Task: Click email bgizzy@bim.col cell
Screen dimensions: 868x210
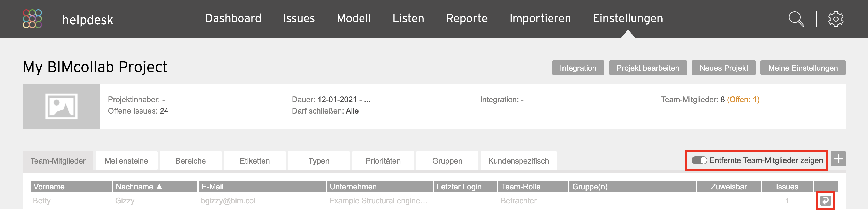Action: click(x=228, y=200)
